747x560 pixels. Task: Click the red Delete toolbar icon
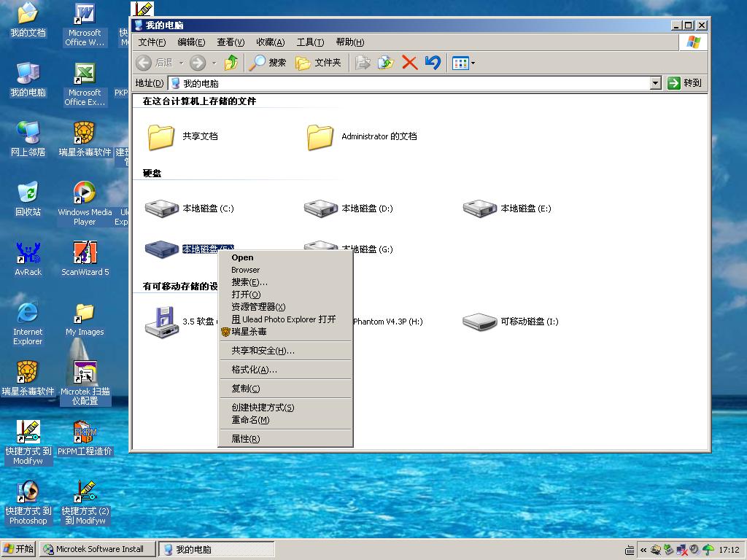coord(409,63)
